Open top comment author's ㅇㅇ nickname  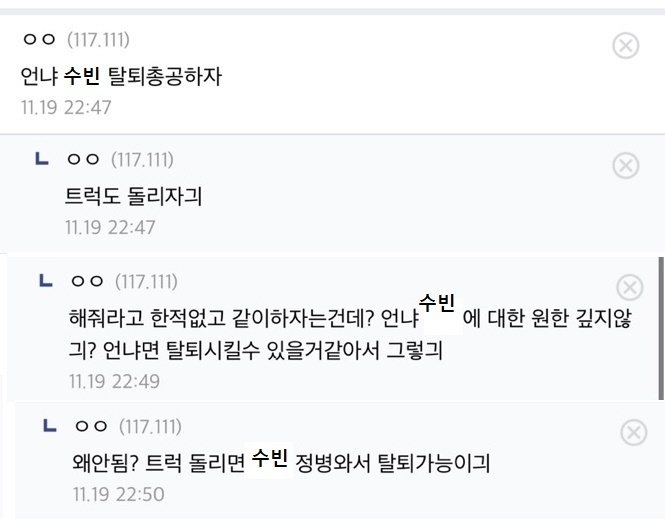[39, 40]
